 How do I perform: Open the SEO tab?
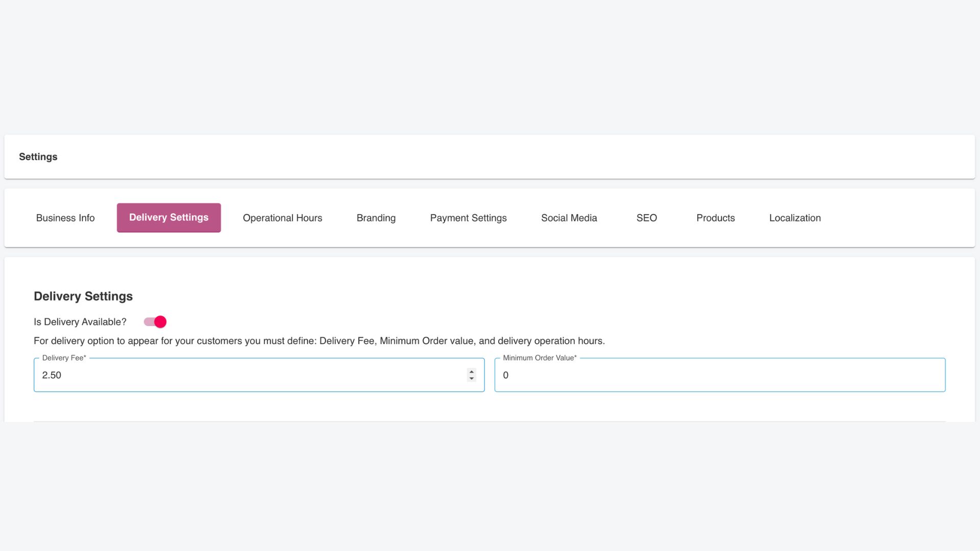click(646, 218)
